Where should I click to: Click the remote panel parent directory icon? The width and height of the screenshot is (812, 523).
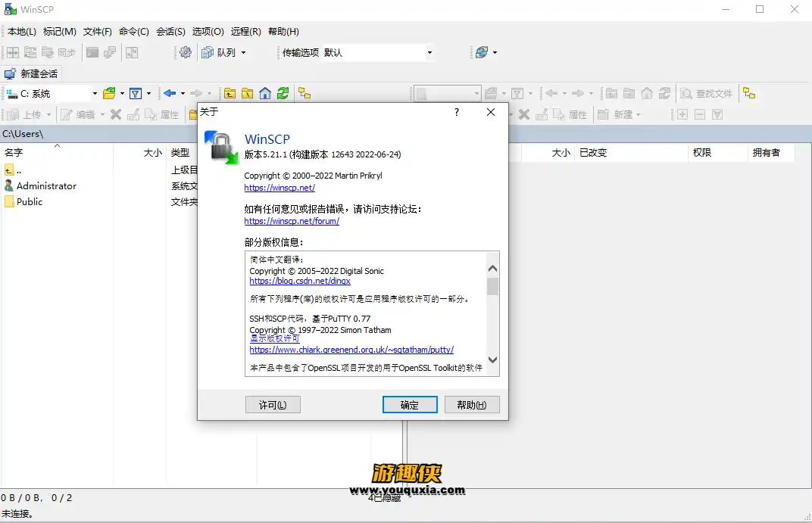point(611,94)
